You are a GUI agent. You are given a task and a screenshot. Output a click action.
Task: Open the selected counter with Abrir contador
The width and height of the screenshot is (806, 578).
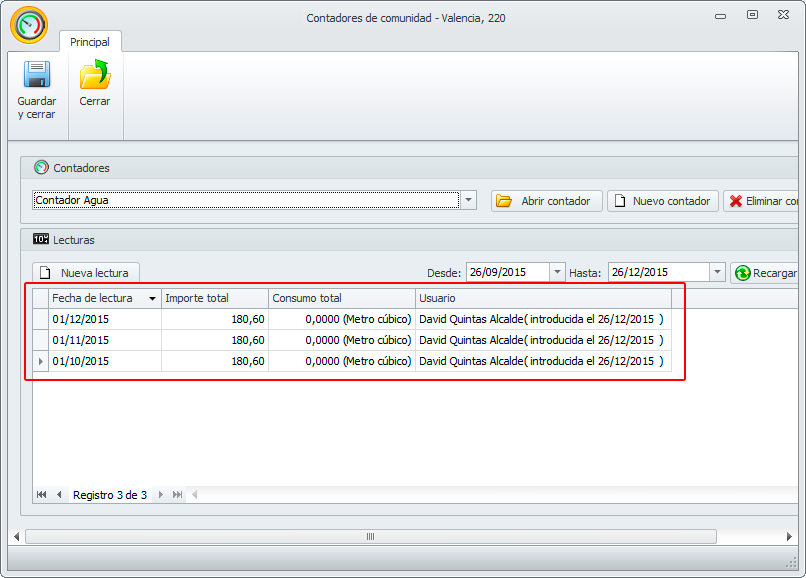click(x=546, y=201)
